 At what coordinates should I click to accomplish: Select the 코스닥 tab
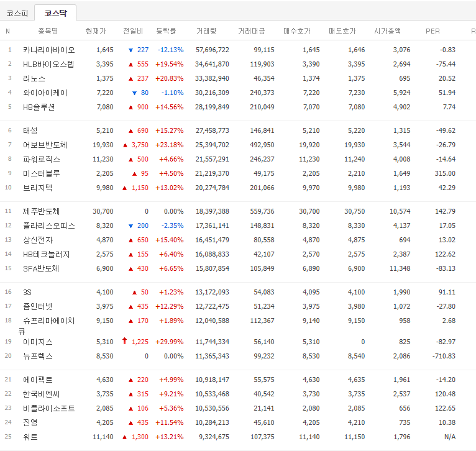(55, 13)
